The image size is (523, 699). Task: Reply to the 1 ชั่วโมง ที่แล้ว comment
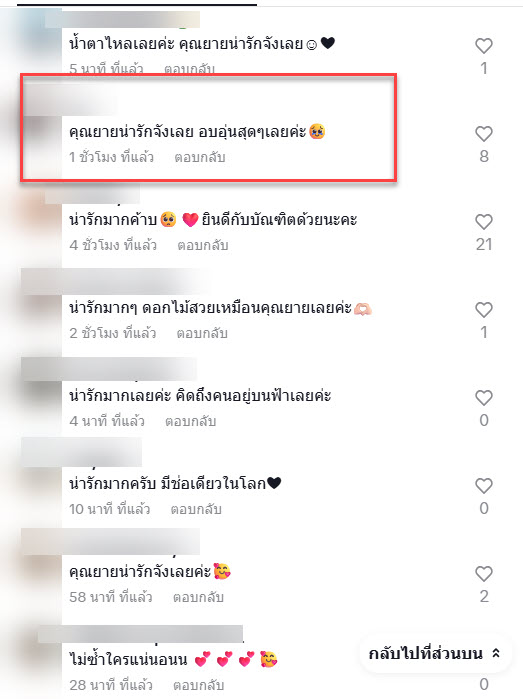click(200, 157)
